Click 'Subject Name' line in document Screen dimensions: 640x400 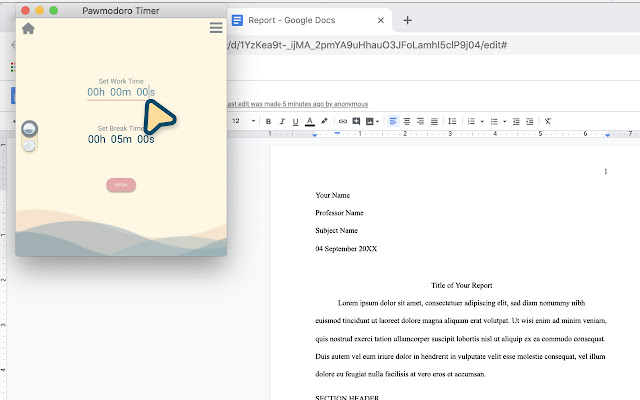pos(336,231)
